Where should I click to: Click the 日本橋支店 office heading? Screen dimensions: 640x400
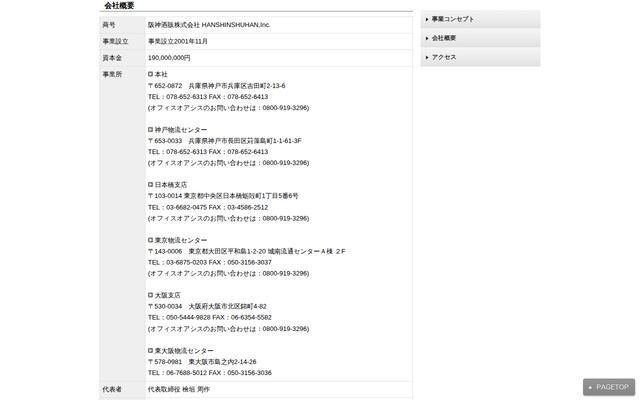pos(167,185)
